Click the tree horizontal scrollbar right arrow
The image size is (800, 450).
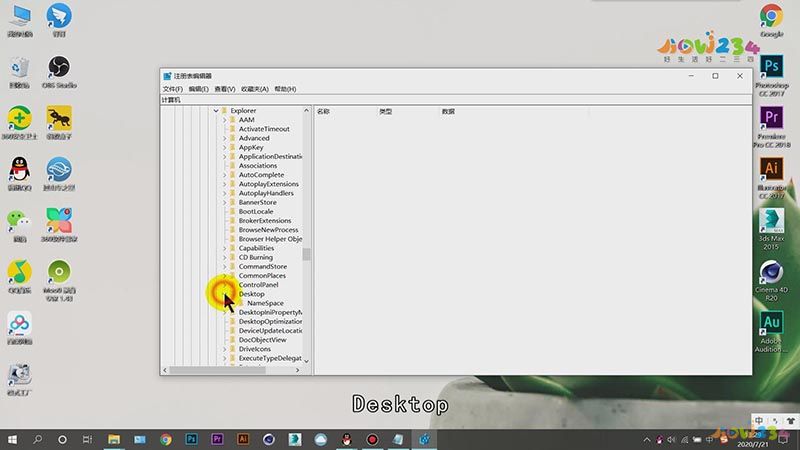pos(297,370)
